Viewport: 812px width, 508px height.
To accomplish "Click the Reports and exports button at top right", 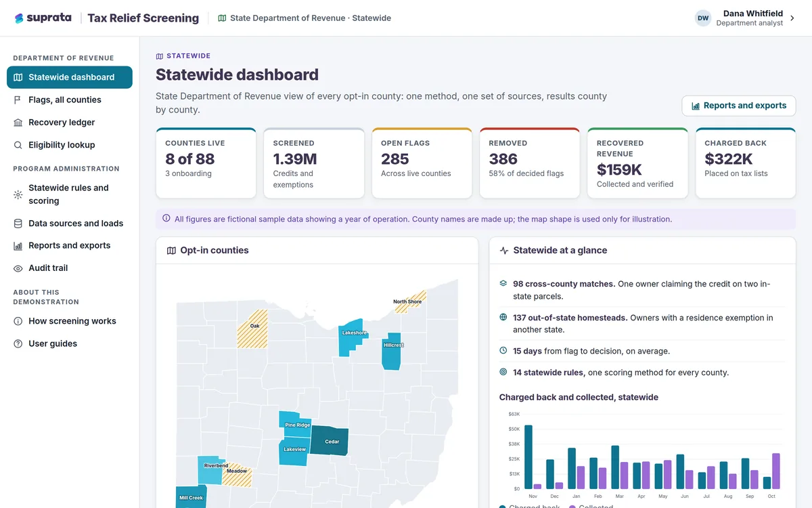I will pyautogui.click(x=739, y=106).
